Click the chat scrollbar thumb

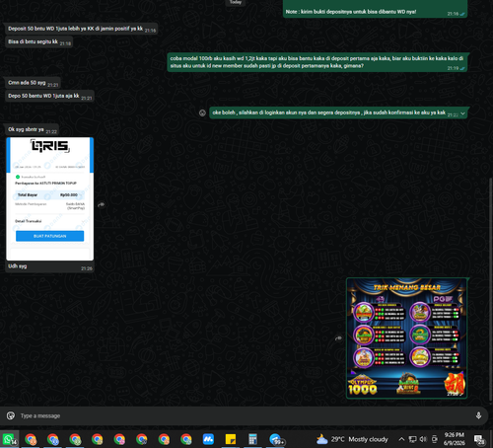click(491, 289)
